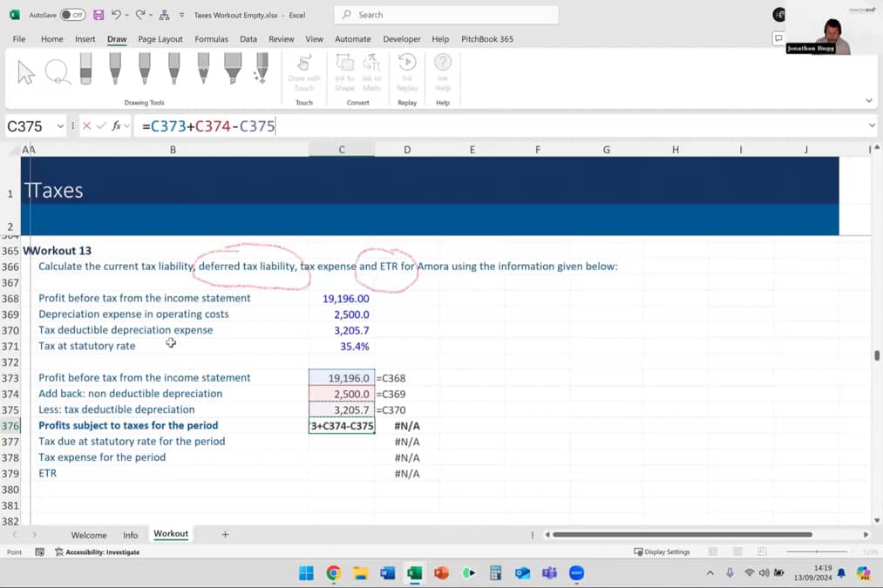Start Ink Replay
The width and height of the screenshot is (883, 588).
[407, 72]
